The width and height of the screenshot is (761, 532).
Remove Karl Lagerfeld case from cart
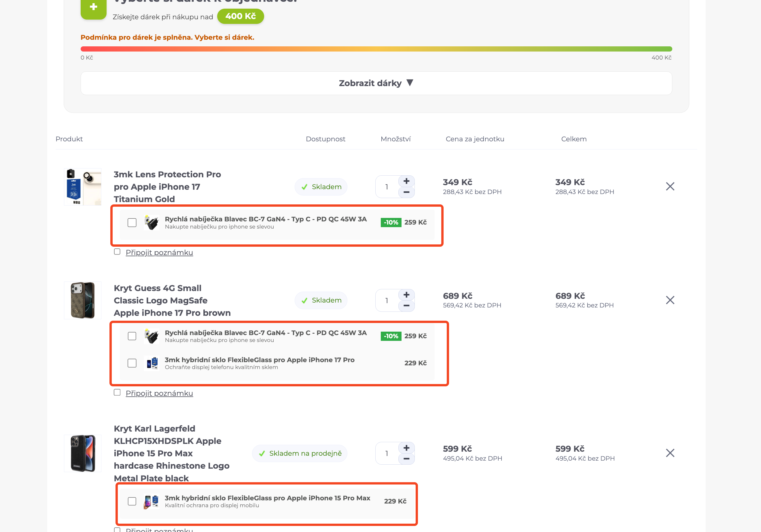(x=670, y=453)
